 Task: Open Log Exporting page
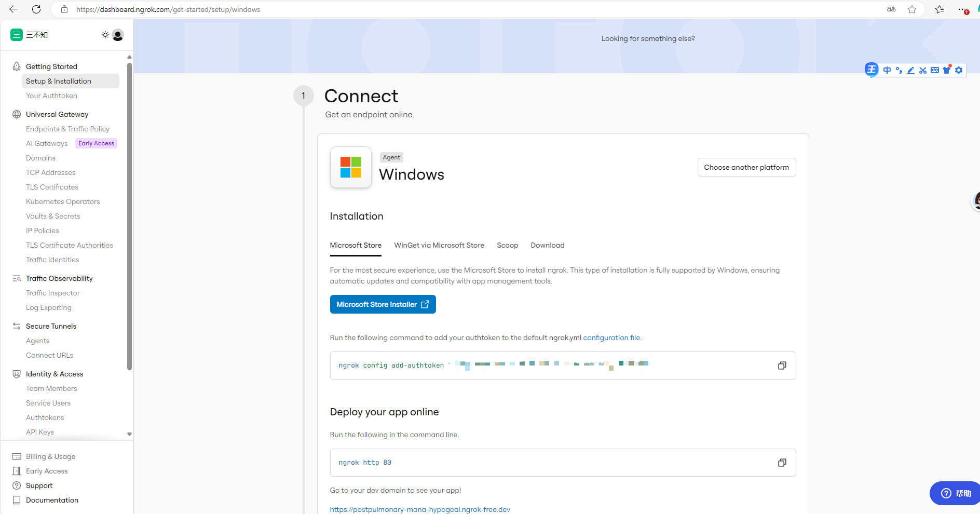click(x=49, y=307)
